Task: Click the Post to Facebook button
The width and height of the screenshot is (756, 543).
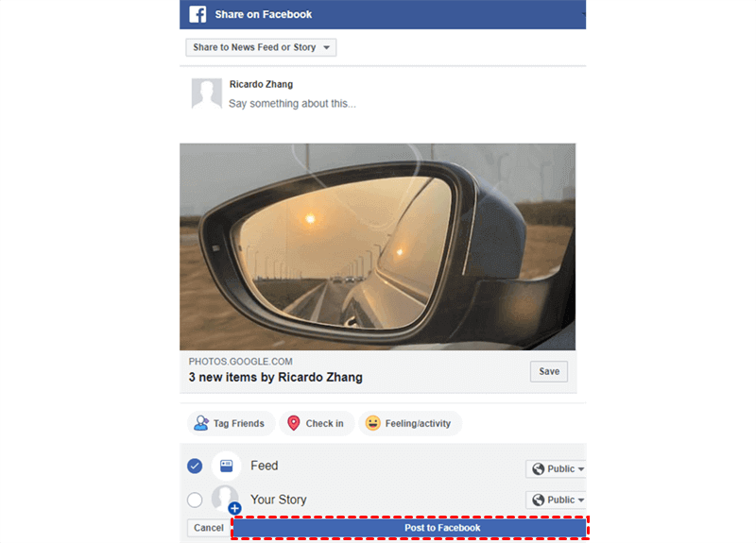Action: 410,528
